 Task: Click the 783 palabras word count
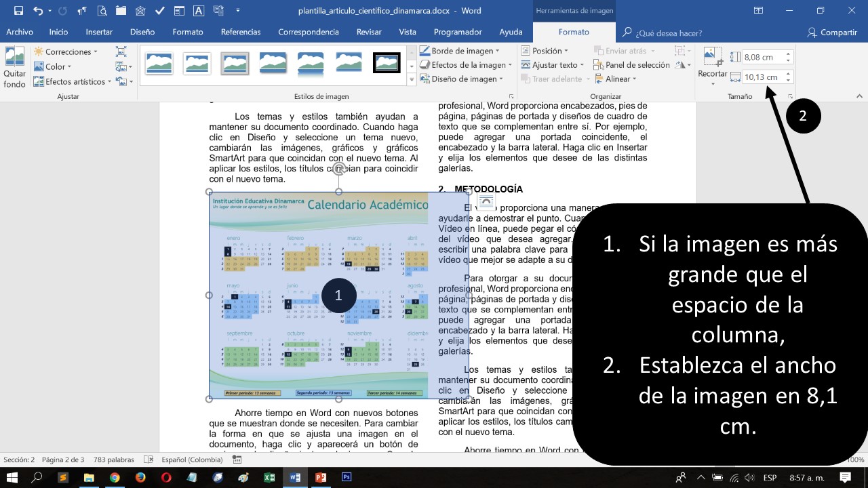(x=113, y=460)
